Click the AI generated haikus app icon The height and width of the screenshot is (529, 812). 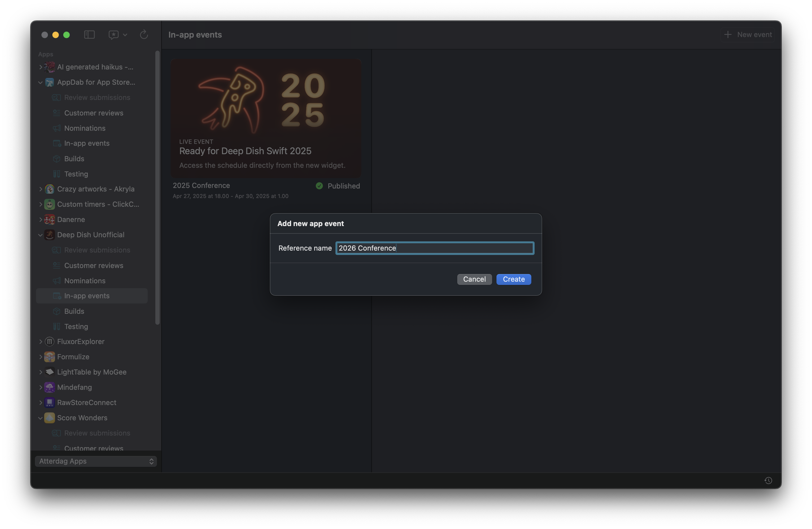coord(50,67)
